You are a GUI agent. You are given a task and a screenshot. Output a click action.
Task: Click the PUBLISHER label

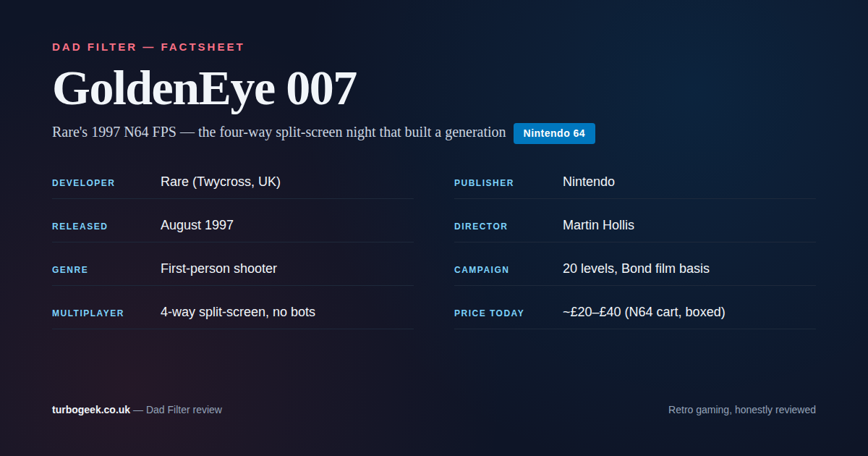[484, 183]
